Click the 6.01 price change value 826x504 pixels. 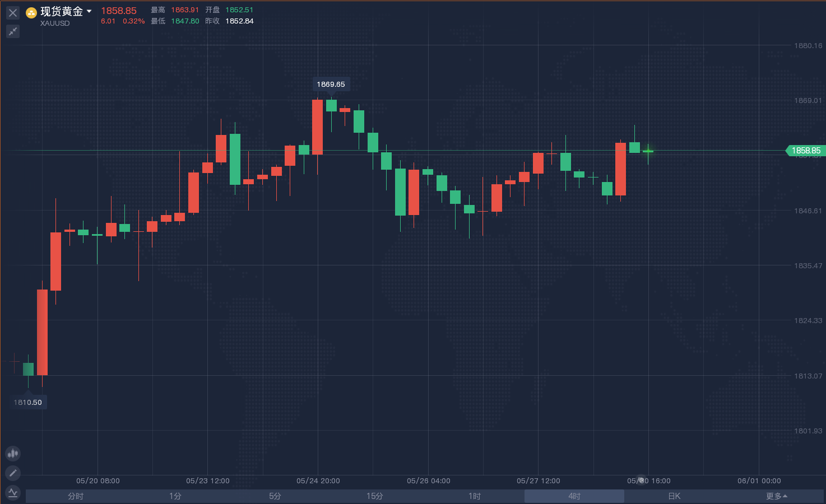tap(108, 21)
